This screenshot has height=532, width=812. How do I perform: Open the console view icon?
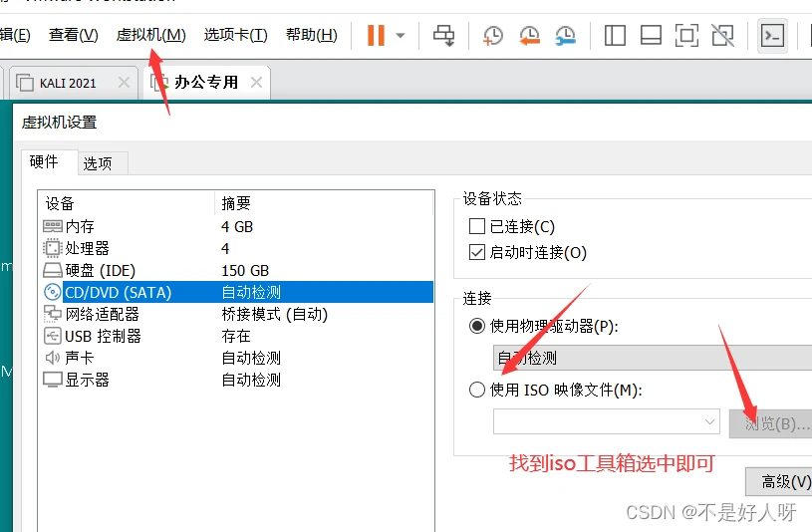772,36
